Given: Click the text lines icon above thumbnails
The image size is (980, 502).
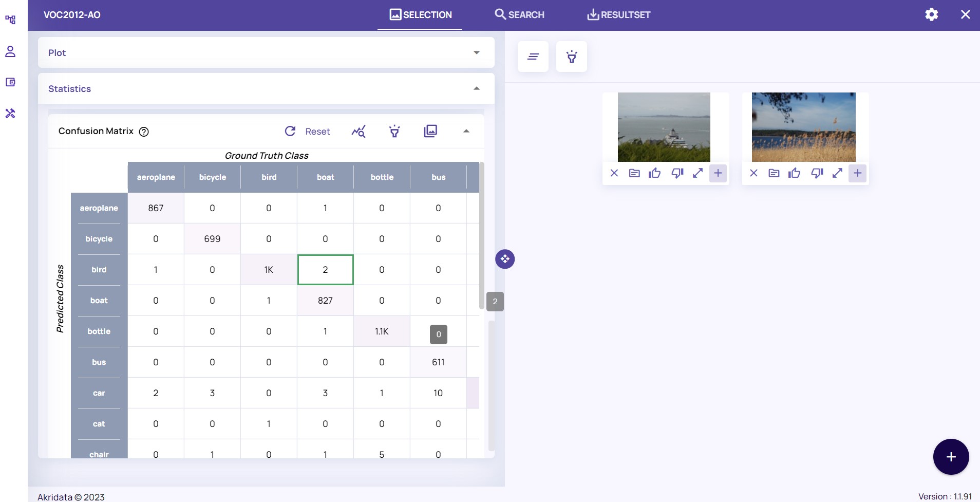Looking at the screenshot, I should click(533, 57).
